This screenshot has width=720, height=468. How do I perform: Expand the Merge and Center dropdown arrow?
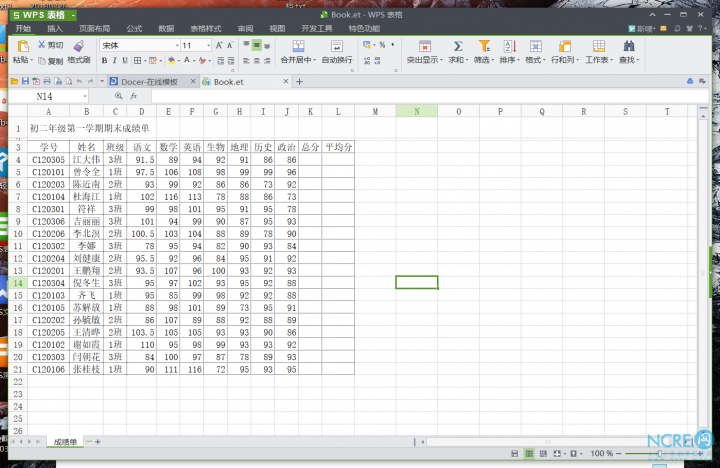(314, 60)
